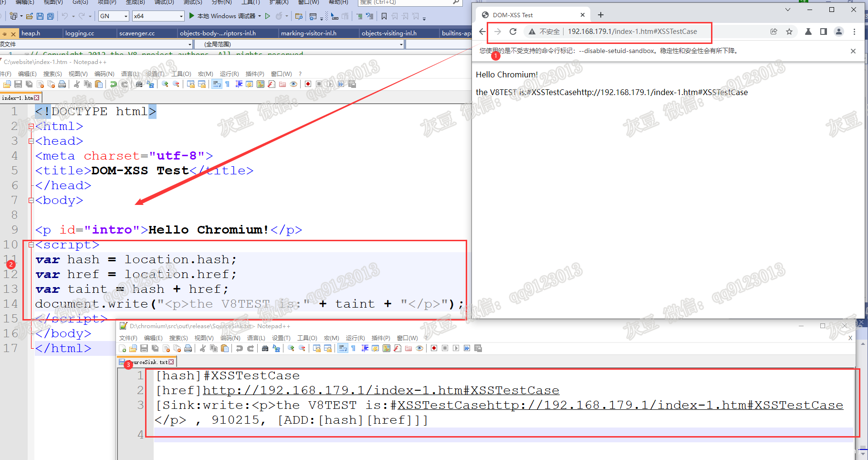Click the Visual Studio bookmark icon
Screen dimensions: 868x460
point(384,16)
